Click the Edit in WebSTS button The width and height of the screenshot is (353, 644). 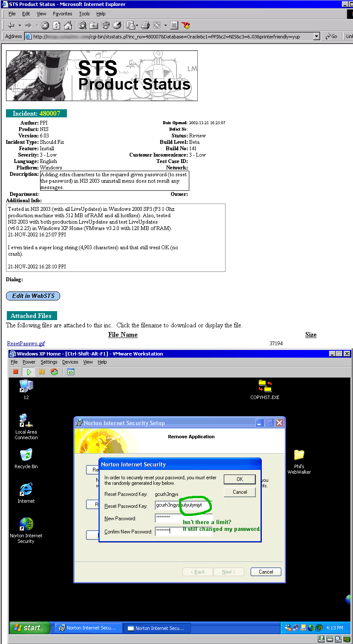pyautogui.click(x=33, y=296)
